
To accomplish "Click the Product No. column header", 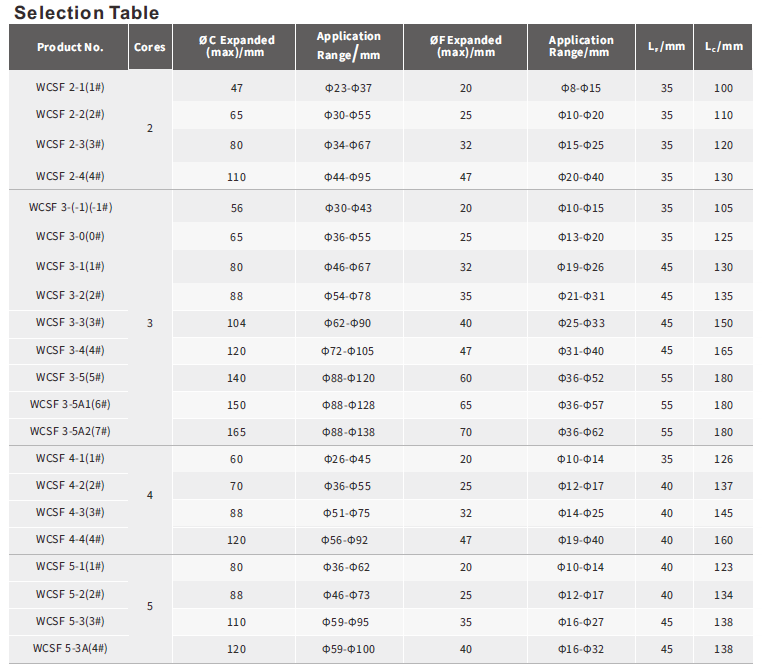I will point(70,47).
